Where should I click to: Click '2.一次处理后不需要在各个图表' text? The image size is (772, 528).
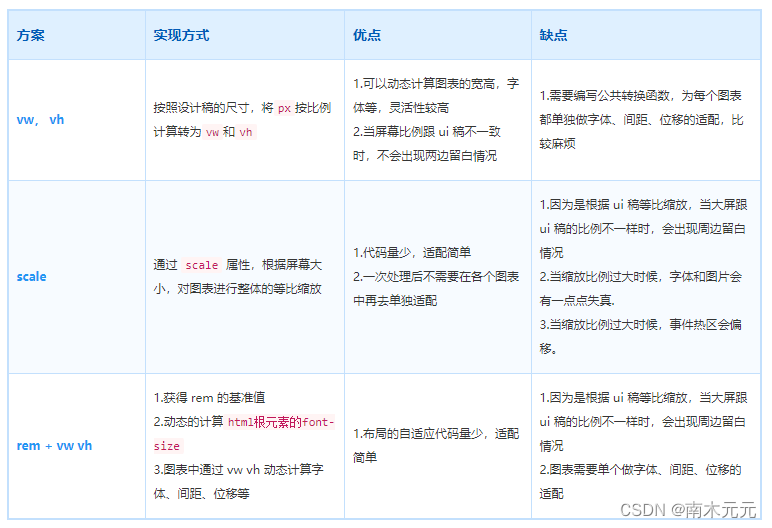tap(436, 277)
